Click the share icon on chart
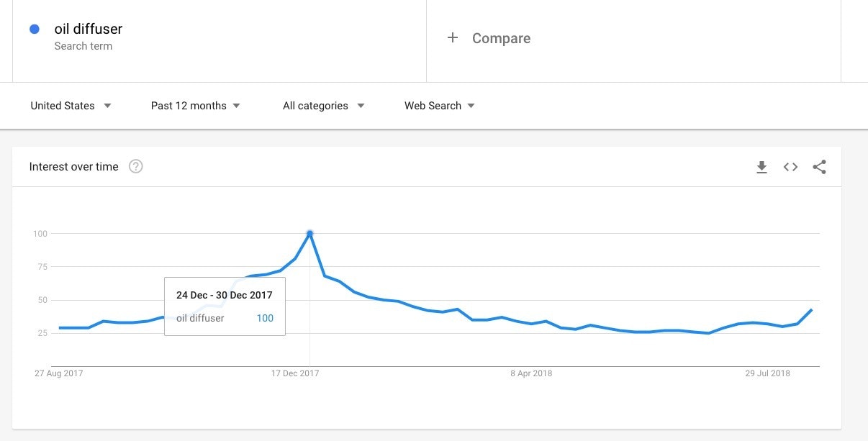The height and width of the screenshot is (441, 868). pos(819,167)
